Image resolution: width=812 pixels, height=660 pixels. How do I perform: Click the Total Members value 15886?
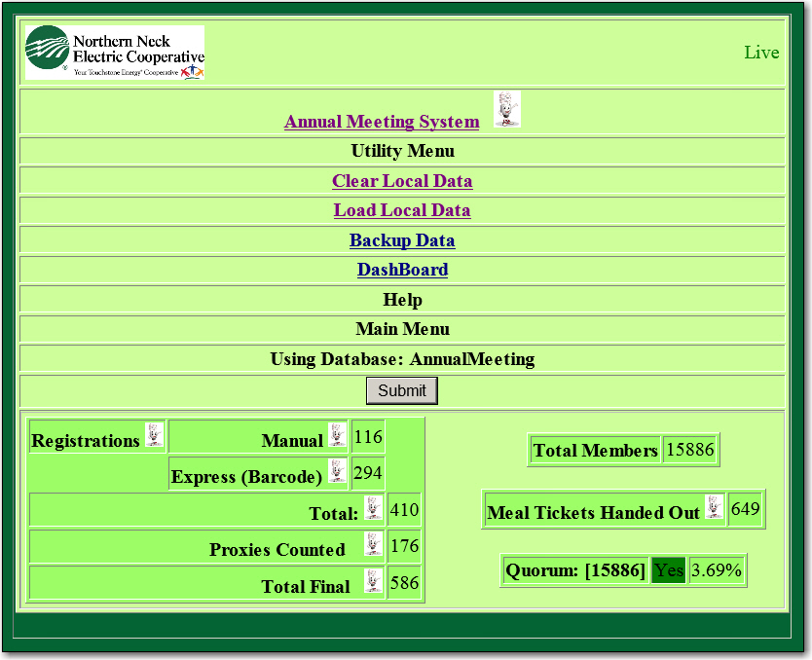(690, 450)
